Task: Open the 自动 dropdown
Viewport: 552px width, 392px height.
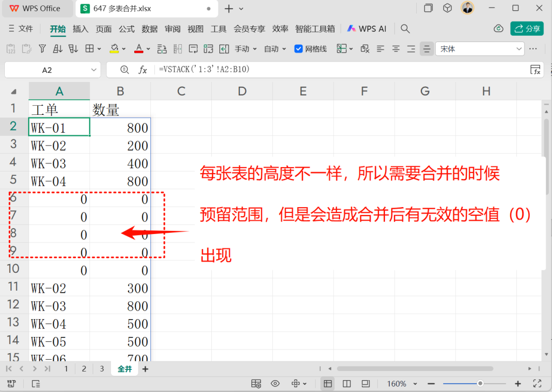Action: [x=275, y=49]
